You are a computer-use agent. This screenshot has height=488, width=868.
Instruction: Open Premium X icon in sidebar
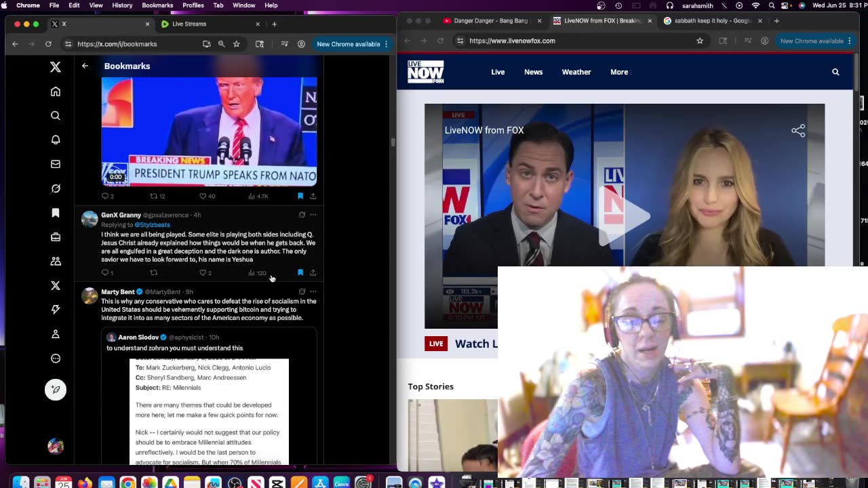click(x=56, y=285)
